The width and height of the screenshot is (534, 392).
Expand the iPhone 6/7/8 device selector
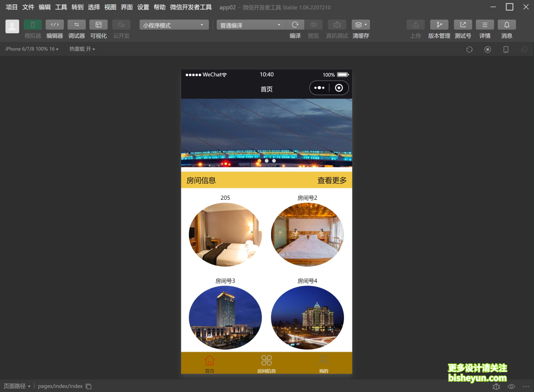point(32,49)
